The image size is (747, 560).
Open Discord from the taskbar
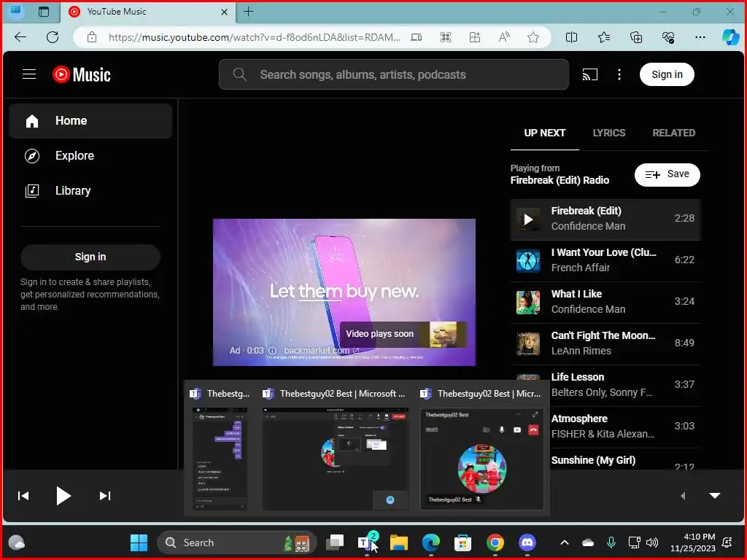click(527, 542)
